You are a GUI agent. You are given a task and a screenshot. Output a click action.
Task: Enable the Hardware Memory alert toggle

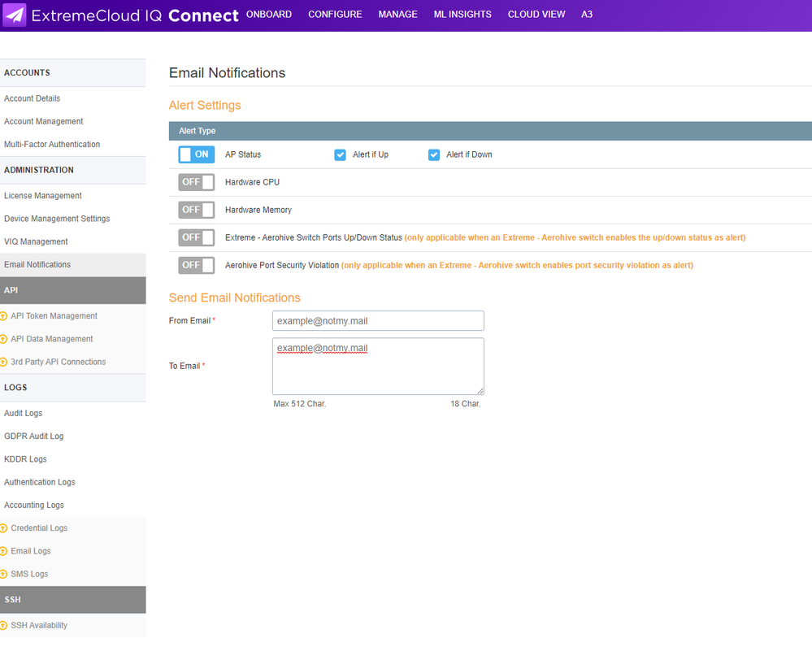pyautogui.click(x=196, y=210)
